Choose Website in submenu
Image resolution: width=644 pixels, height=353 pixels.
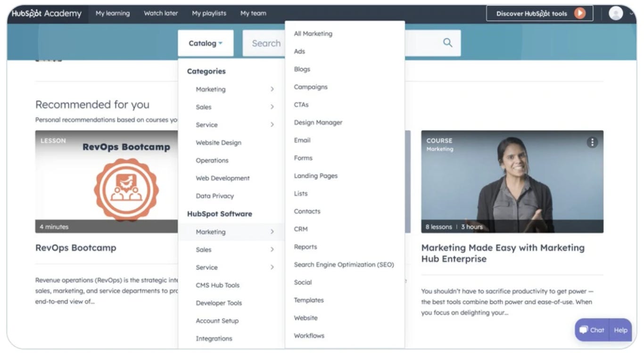tap(305, 318)
